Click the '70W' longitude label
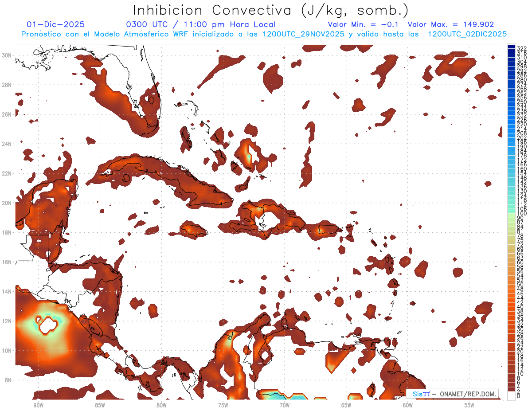The width and height of the screenshot is (532, 411). (x=285, y=406)
